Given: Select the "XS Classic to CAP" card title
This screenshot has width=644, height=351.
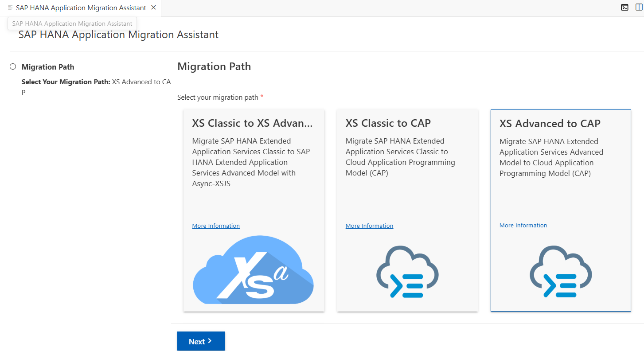Looking at the screenshot, I should pos(388,123).
